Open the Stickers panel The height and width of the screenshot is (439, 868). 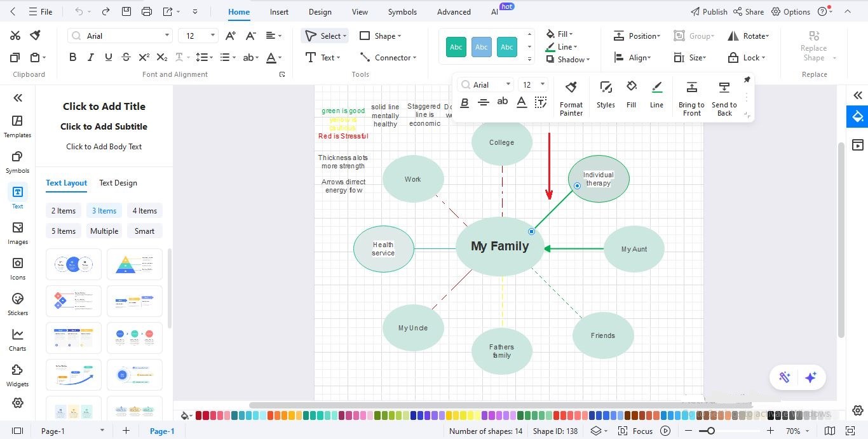17,303
